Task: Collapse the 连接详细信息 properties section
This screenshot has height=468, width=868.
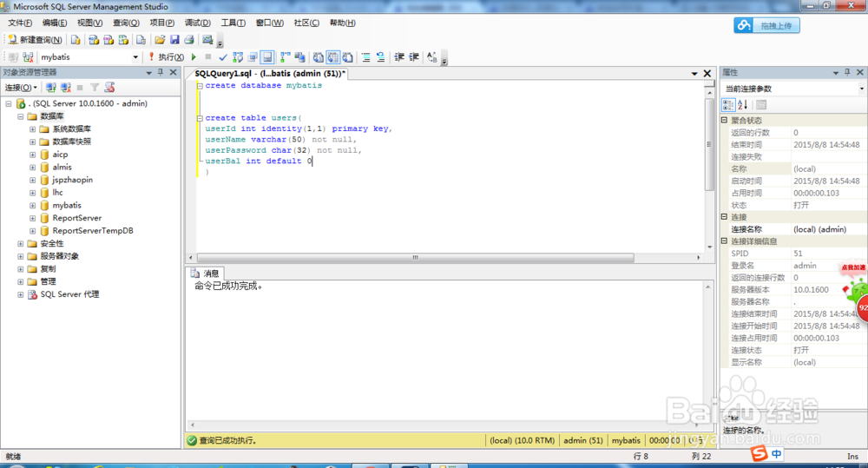Action: coord(724,241)
